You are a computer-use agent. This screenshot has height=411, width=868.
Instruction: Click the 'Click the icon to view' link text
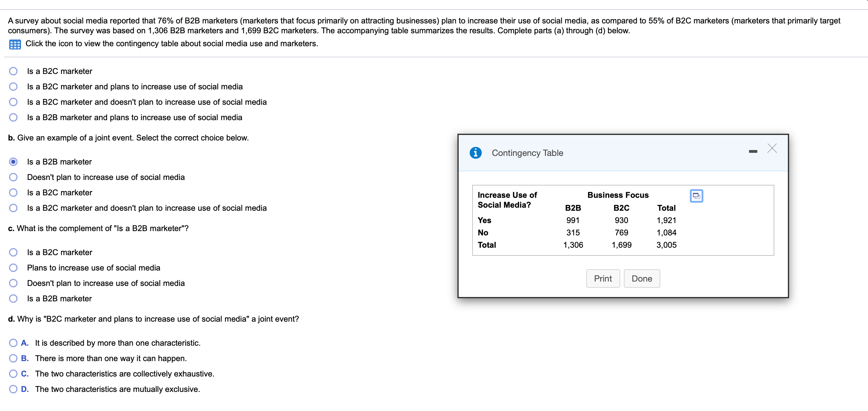click(x=171, y=43)
